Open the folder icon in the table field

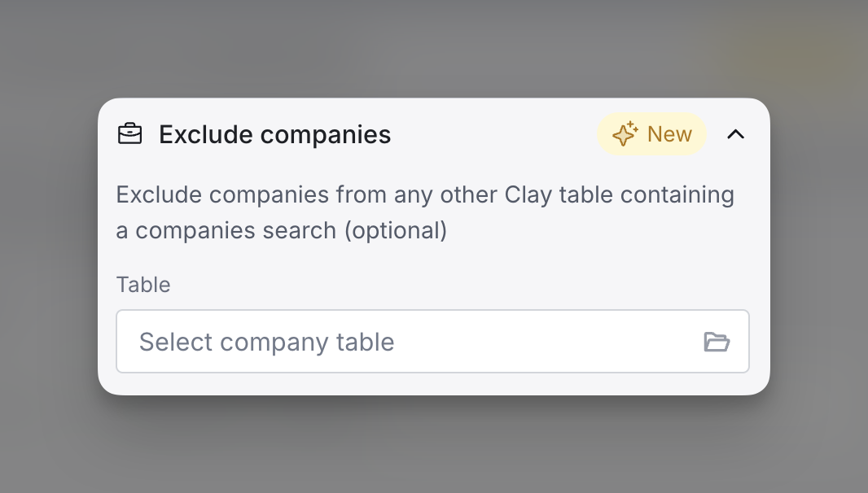[717, 342]
